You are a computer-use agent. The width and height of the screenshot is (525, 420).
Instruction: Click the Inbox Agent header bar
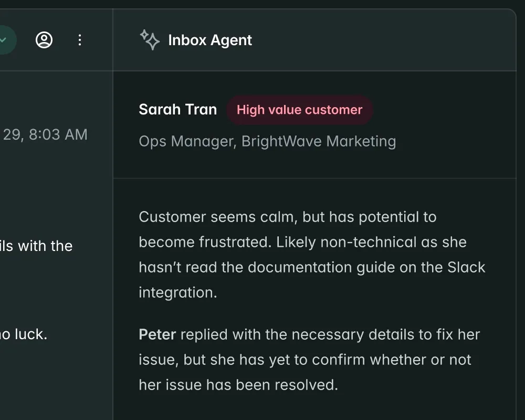pos(315,40)
